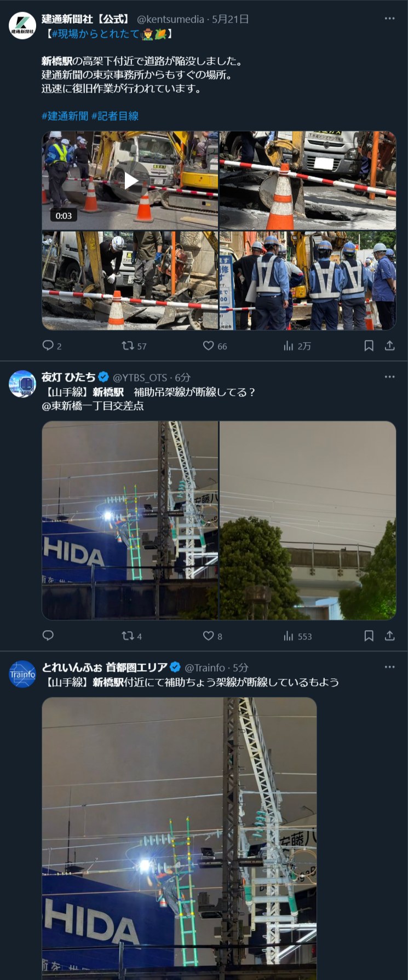Open hashtag #記者目線
This screenshot has width=408, height=980.
click(x=115, y=116)
